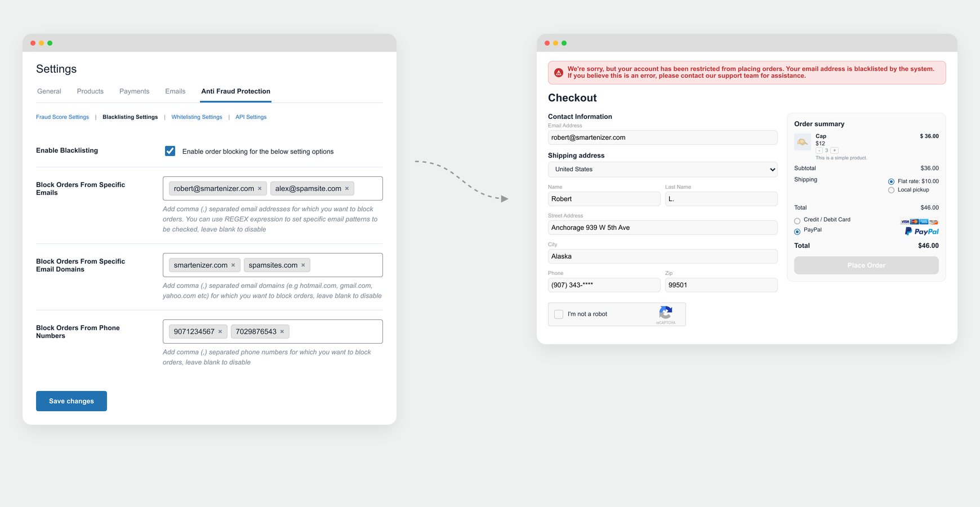Click the Street Address input field
The image size is (980, 507).
click(662, 228)
